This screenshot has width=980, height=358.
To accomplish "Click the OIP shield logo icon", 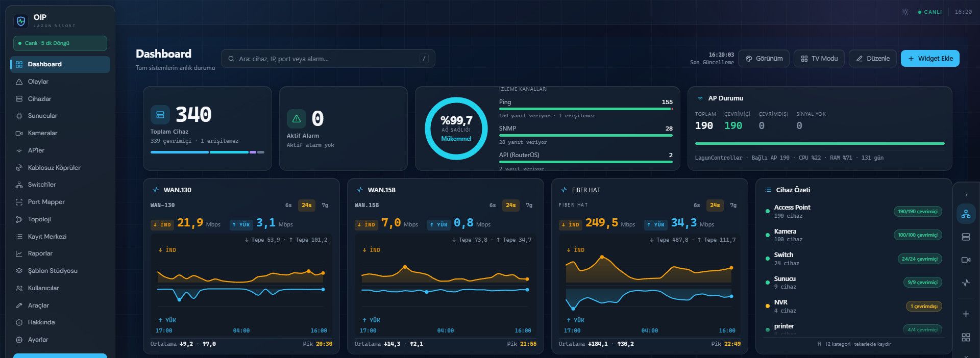I will point(21,21).
